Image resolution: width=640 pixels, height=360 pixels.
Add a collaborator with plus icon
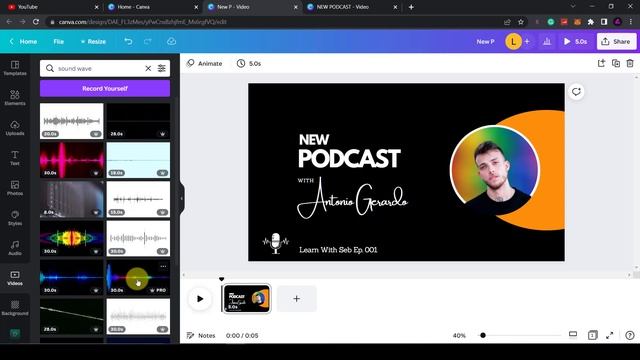pos(527,42)
